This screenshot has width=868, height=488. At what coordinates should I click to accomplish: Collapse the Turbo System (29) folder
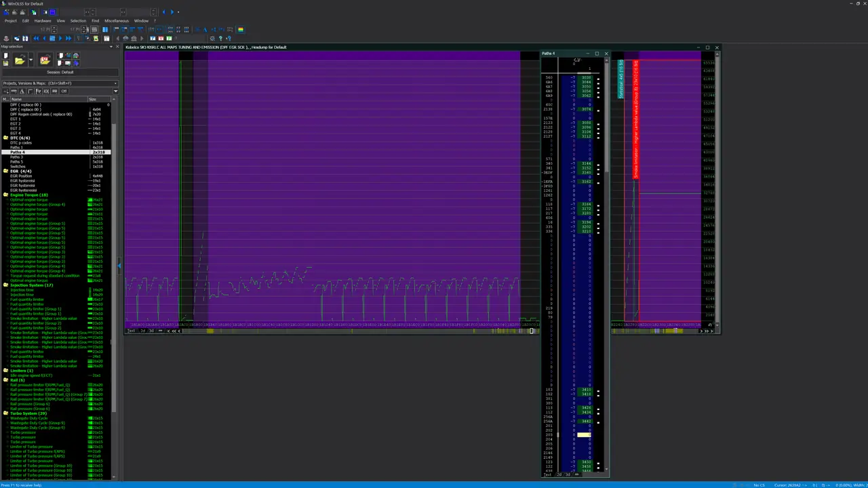point(5,413)
